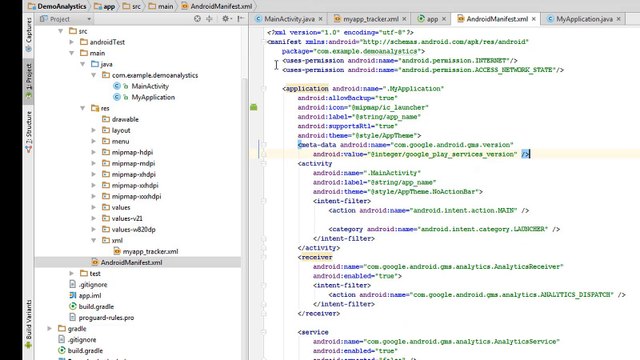
Task: Click the src breadcrumb
Action: coord(132,6)
